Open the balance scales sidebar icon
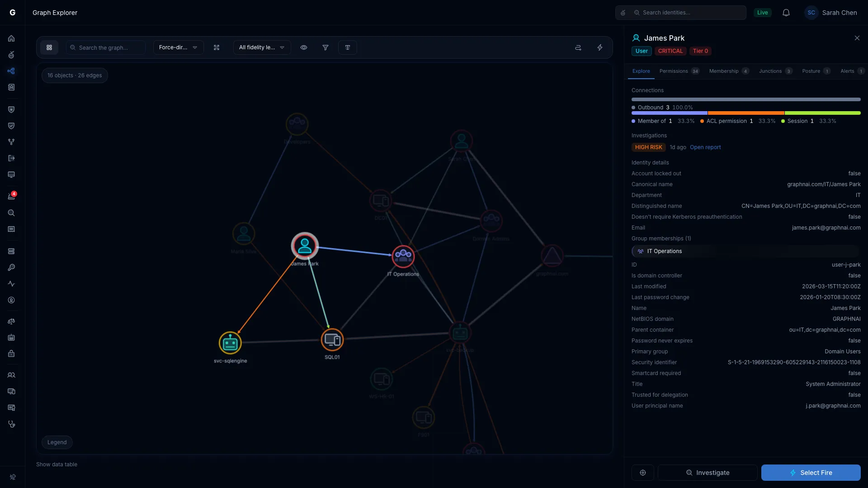This screenshot has height=488, width=868. tap(11, 321)
